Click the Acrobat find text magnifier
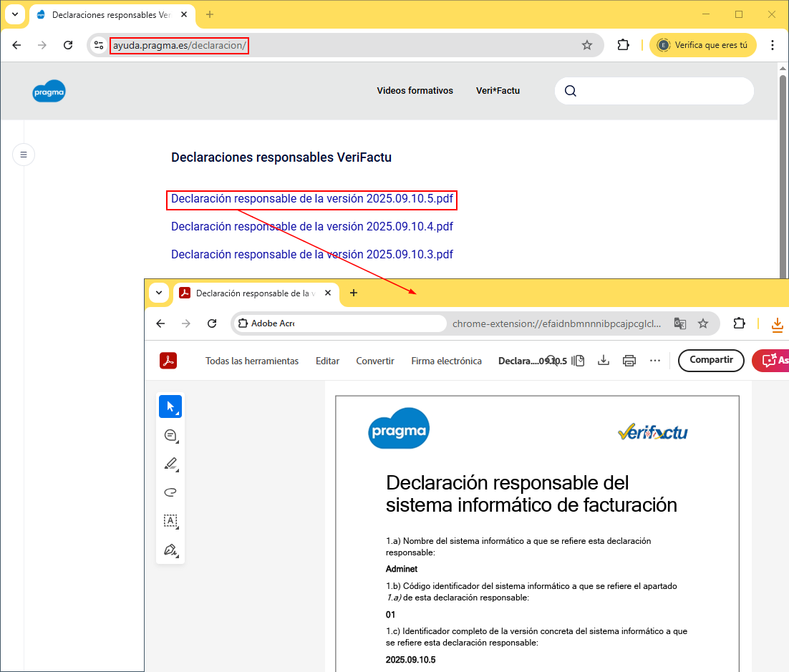This screenshot has width=789, height=672. click(x=552, y=361)
